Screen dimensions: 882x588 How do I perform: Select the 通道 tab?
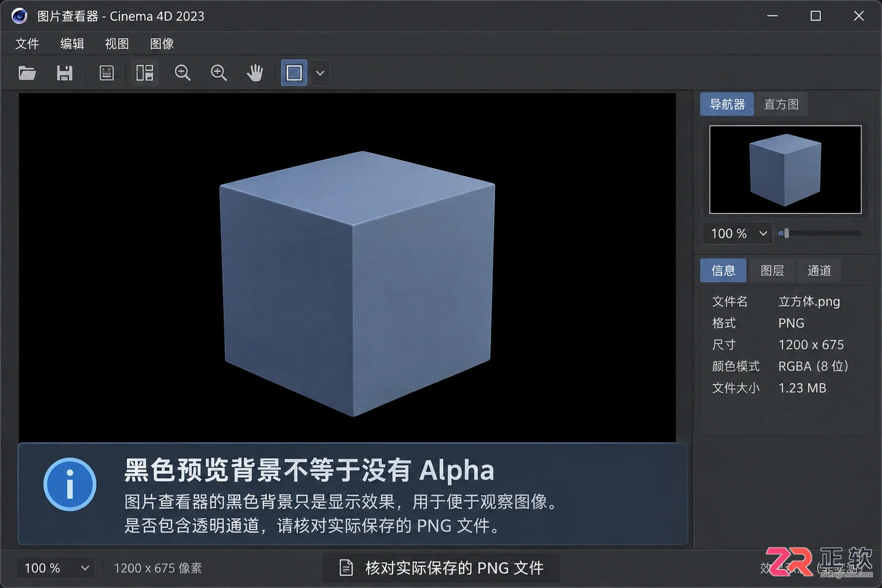coord(819,271)
